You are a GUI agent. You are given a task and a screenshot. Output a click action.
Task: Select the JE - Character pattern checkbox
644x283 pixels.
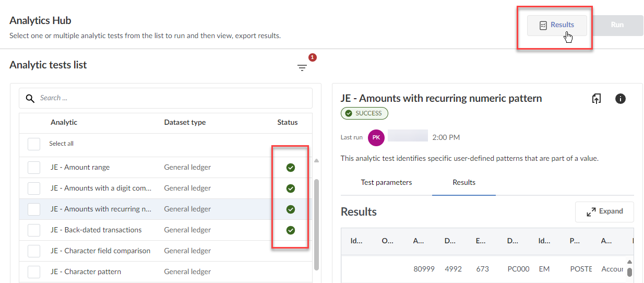pos(34,272)
